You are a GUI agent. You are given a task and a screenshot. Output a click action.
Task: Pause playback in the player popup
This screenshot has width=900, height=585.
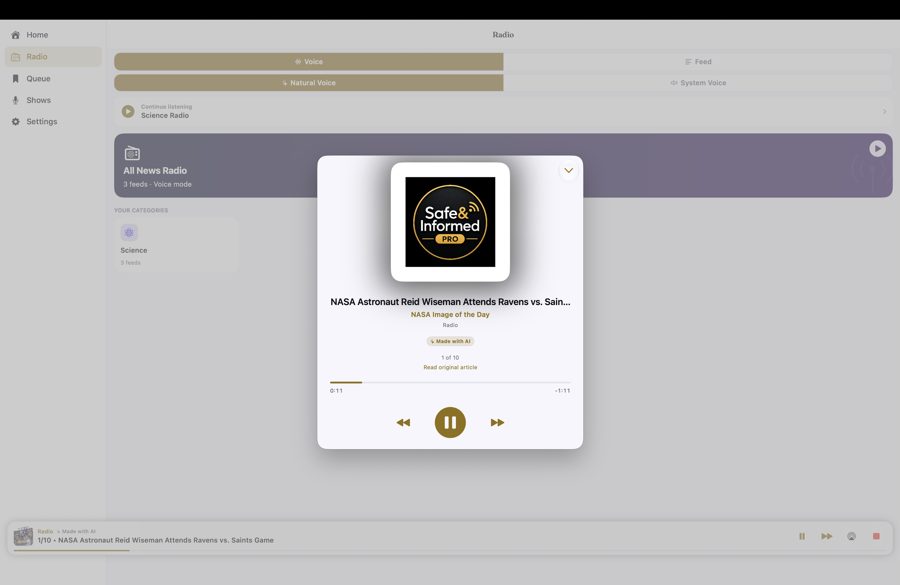coord(450,423)
